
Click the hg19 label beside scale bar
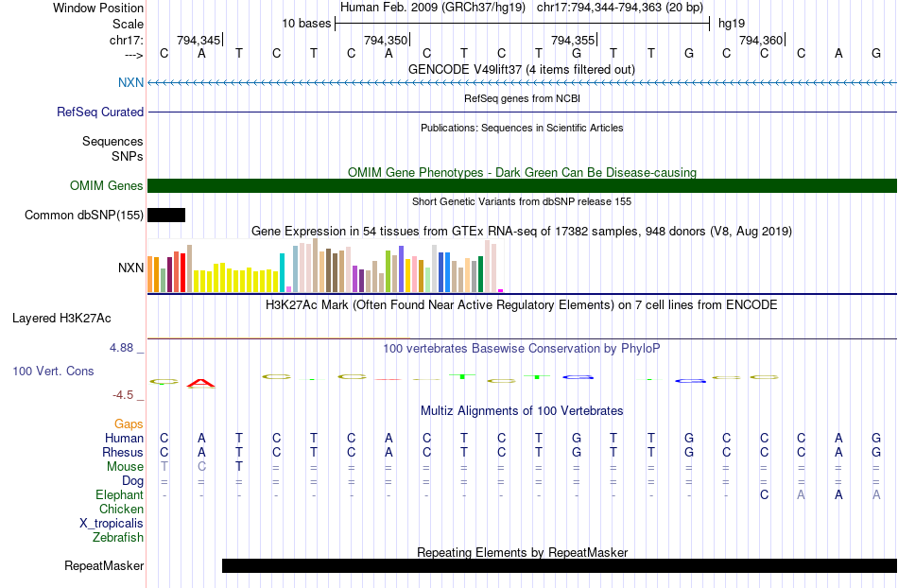[732, 24]
